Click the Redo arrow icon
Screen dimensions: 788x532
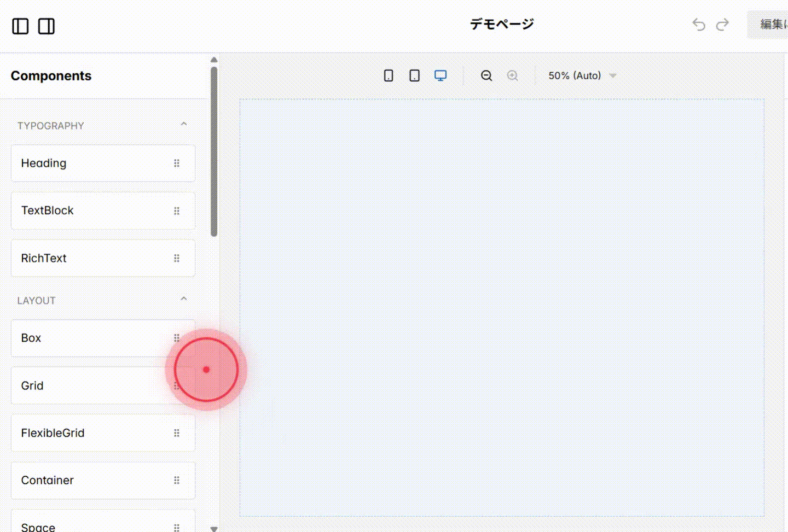tap(722, 25)
